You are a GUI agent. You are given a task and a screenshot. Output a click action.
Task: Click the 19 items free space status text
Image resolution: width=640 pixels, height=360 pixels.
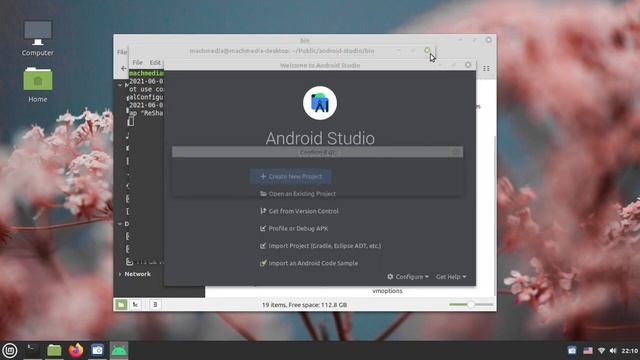[x=304, y=305]
